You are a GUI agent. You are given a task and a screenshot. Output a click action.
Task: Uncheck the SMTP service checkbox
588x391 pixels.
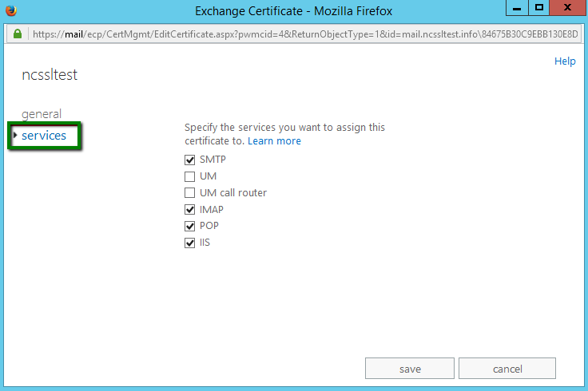(x=190, y=160)
